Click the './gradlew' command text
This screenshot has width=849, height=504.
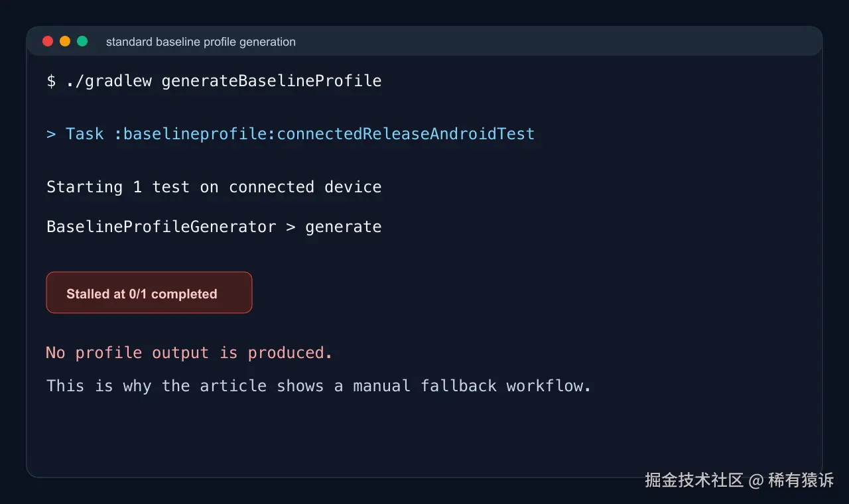pyautogui.click(x=109, y=81)
